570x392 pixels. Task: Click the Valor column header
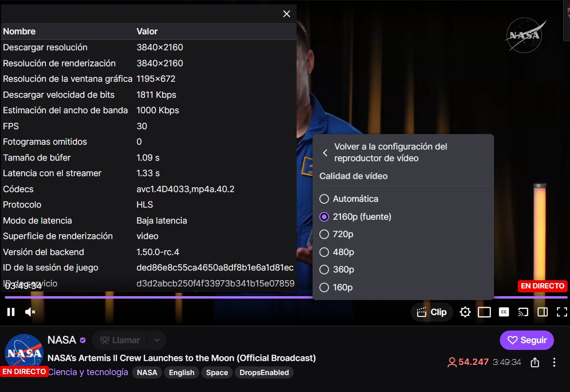(x=147, y=31)
